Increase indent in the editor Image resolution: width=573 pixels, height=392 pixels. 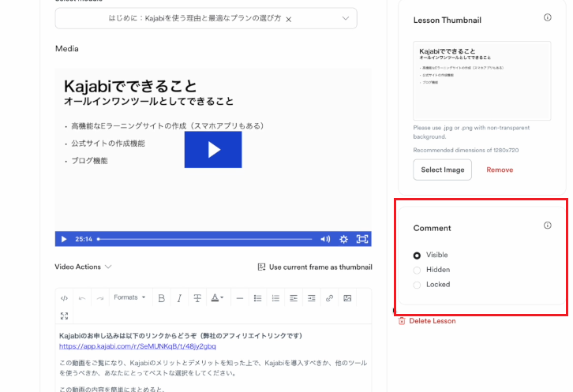tap(311, 298)
